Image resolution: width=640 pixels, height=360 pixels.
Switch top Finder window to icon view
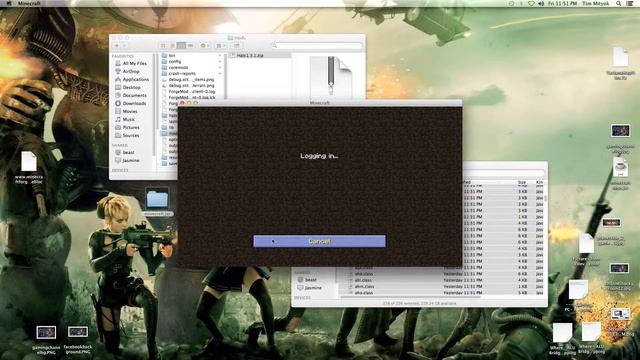point(163,46)
